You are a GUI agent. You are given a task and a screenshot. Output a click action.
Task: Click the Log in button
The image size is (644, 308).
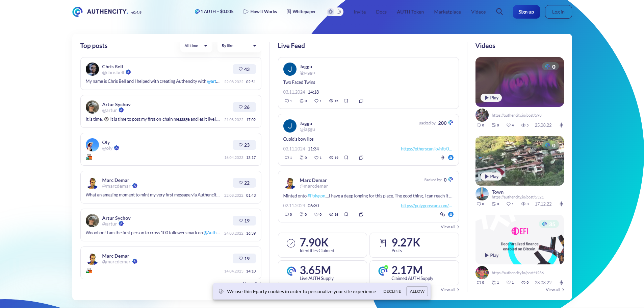point(558,12)
